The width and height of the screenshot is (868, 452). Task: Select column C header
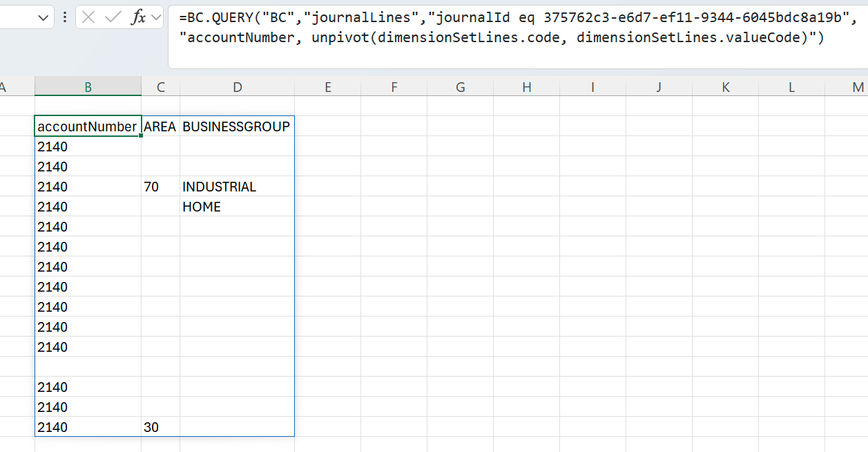(160, 87)
